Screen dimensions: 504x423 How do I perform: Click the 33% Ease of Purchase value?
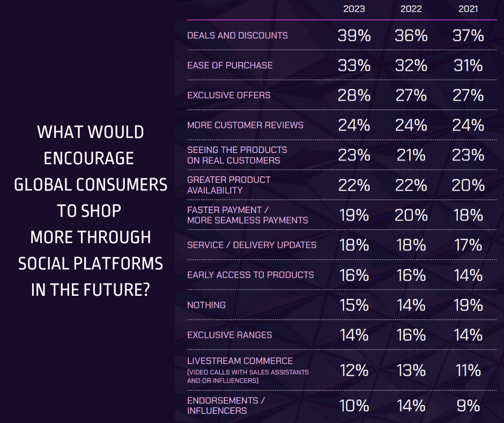pos(354,65)
